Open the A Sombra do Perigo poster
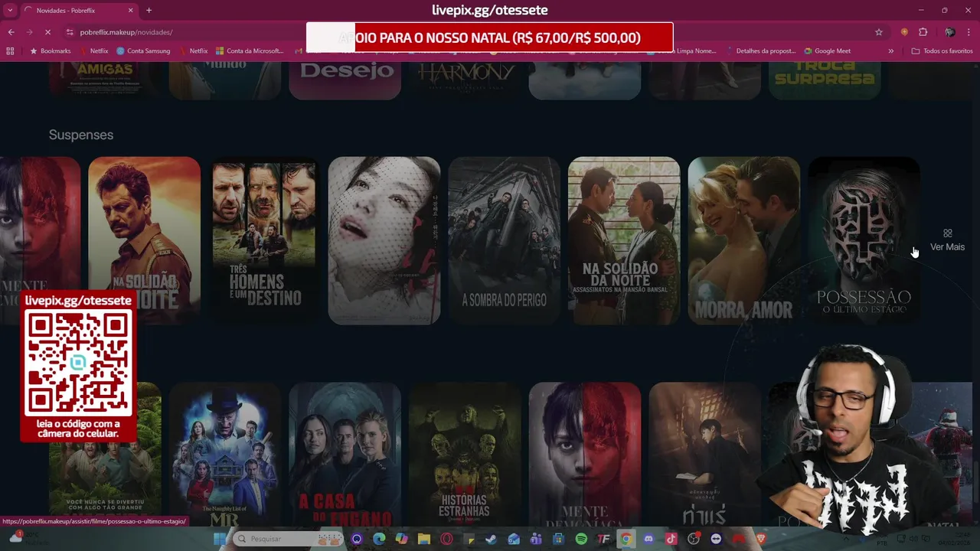This screenshot has width=980, height=551. [504, 240]
